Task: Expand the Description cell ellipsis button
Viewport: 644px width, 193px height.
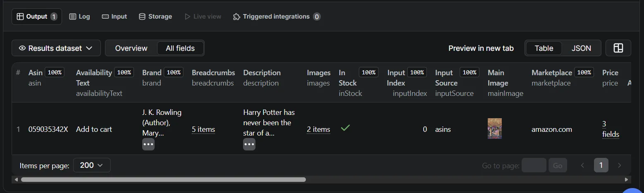Action: 249,144
